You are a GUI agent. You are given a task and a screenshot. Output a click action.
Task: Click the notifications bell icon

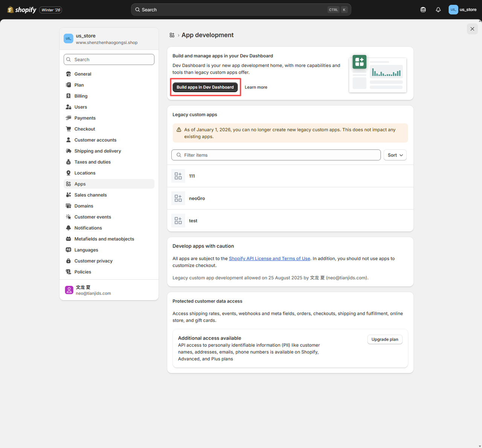[438, 10]
